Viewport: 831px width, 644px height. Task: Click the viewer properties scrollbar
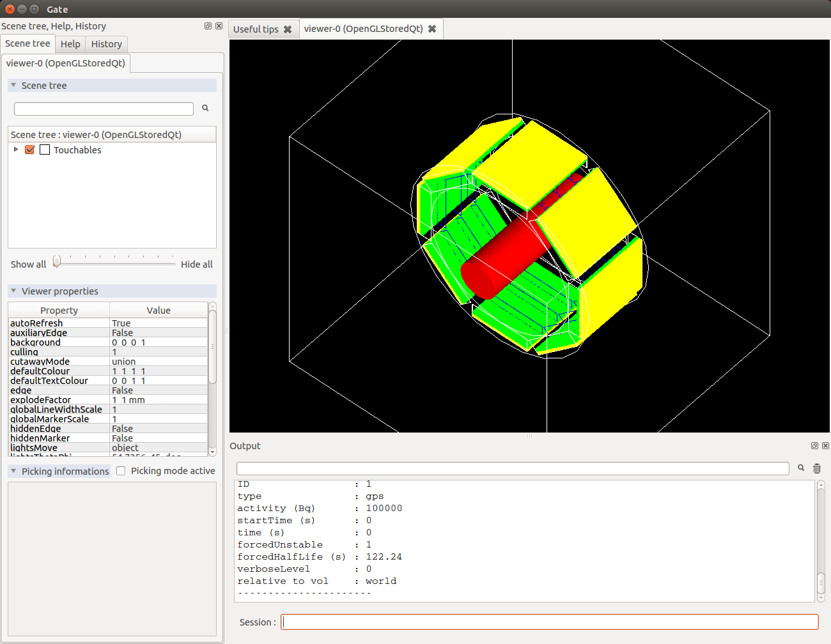(212, 346)
